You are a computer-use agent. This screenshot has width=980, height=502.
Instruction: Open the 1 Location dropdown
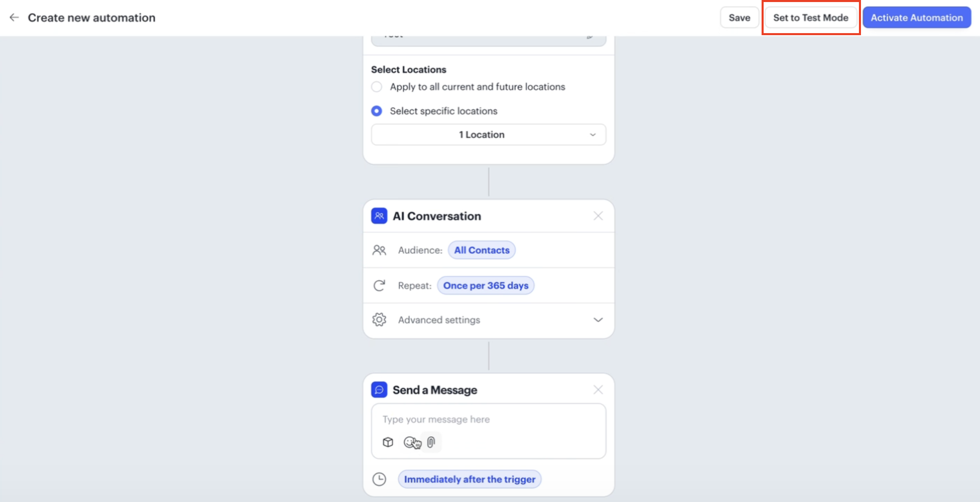tap(488, 134)
